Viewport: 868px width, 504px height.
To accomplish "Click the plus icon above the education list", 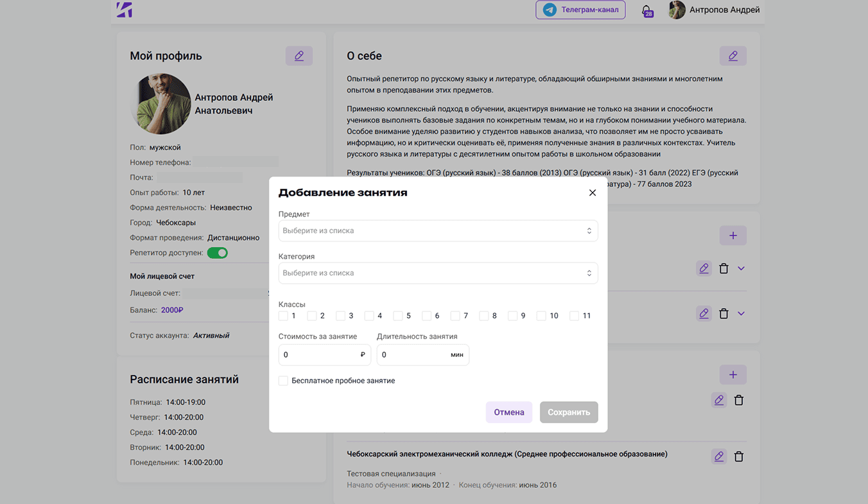I will click(x=733, y=374).
